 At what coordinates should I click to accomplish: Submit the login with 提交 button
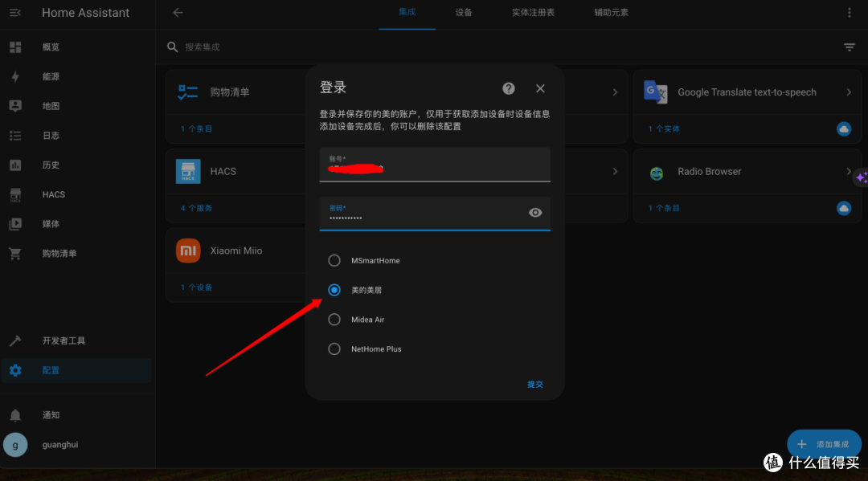point(534,385)
